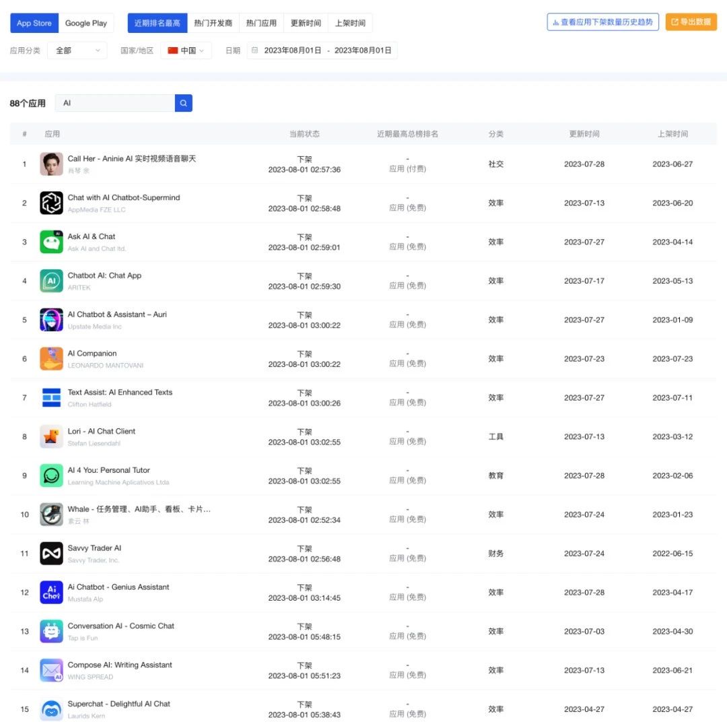Open Ai Chatbot - Genius Assistant title
This screenshot has height=728, width=727.
(x=118, y=587)
